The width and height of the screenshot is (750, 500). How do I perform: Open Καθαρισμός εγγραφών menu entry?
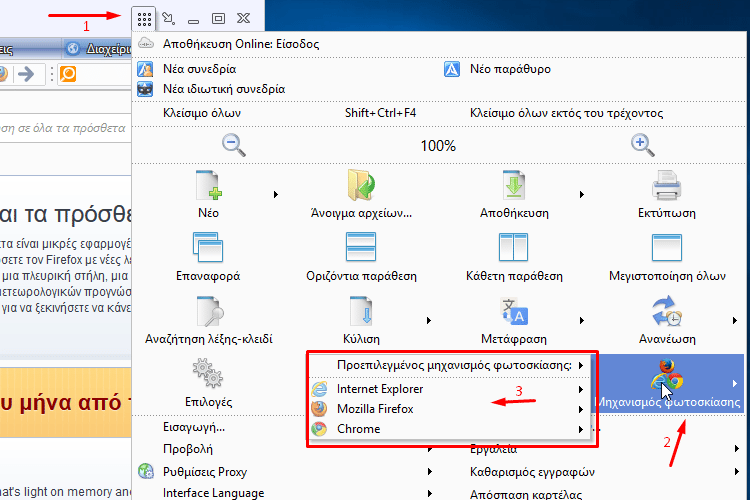(x=532, y=472)
